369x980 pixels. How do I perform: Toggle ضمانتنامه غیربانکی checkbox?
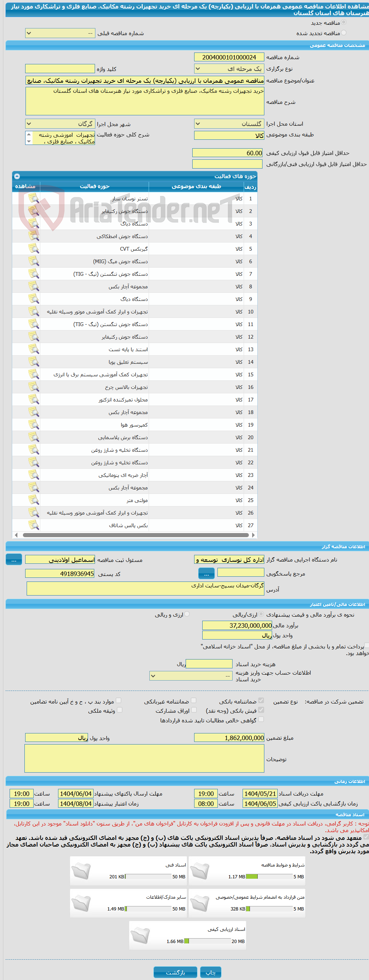pos(193,701)
